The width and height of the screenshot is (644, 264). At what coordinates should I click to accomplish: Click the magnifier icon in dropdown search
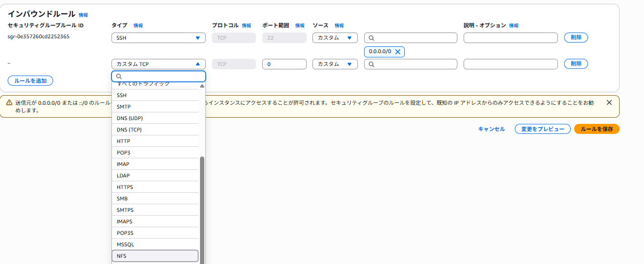(119, 77)
